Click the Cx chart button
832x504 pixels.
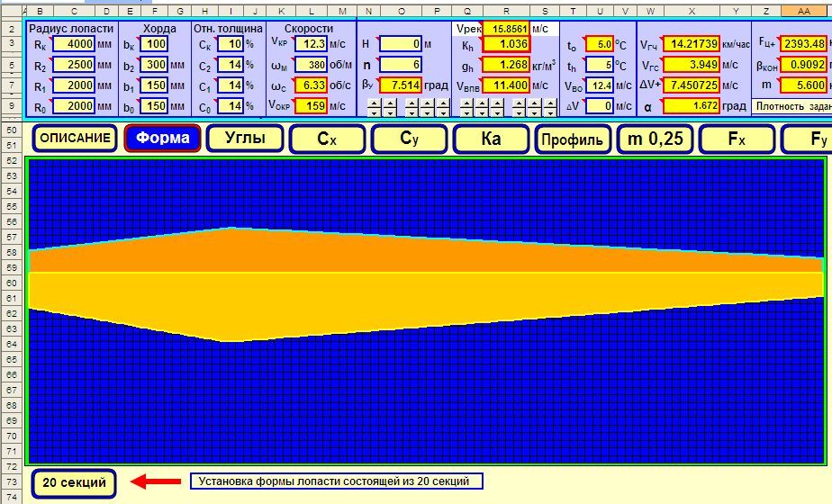[x=326, y=139]
